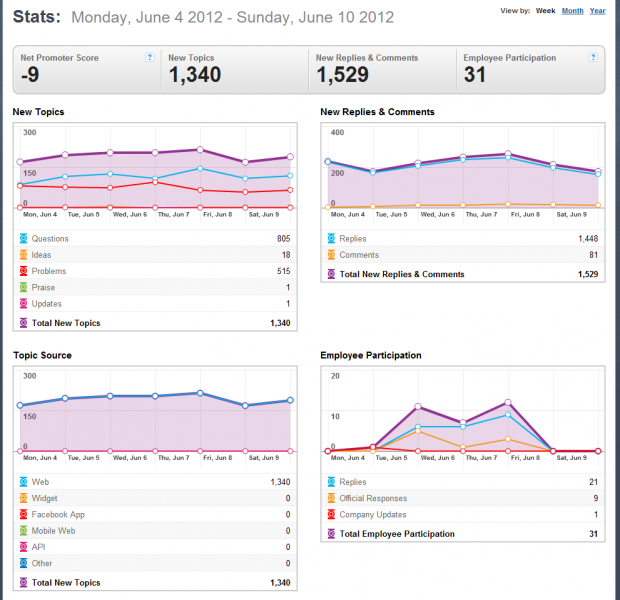Click the Praise legend icon
Image resolution: width=620 pixels, height=600 pixels.
24,287
